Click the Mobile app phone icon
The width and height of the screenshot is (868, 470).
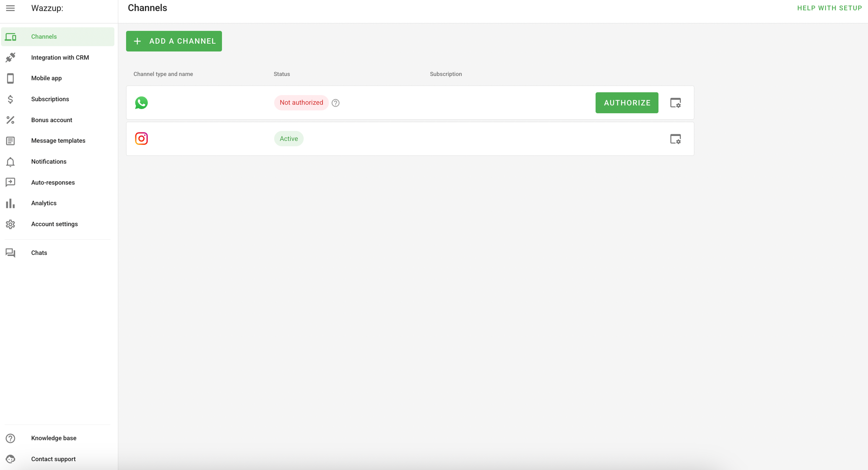(x=11, y=78)
